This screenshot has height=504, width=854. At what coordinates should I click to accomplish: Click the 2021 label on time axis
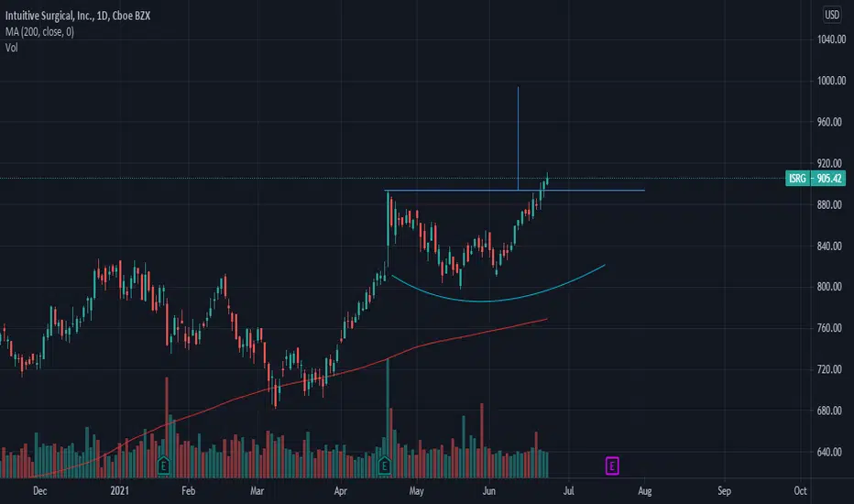pyautogui.click(x=120, y=491)
